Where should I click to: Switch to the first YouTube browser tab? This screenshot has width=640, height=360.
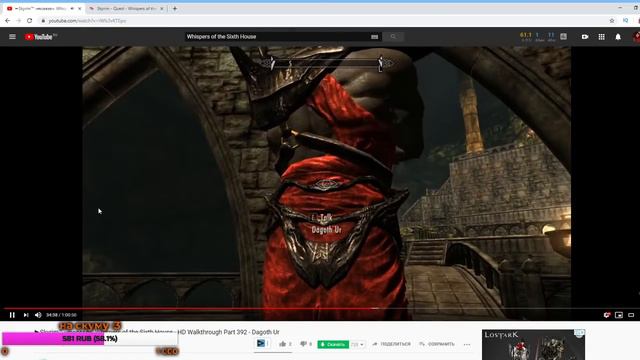tap(43, 8)
